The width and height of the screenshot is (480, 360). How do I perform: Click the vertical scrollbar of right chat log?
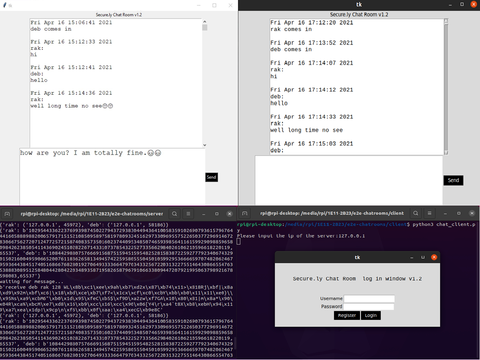[446, 87]
